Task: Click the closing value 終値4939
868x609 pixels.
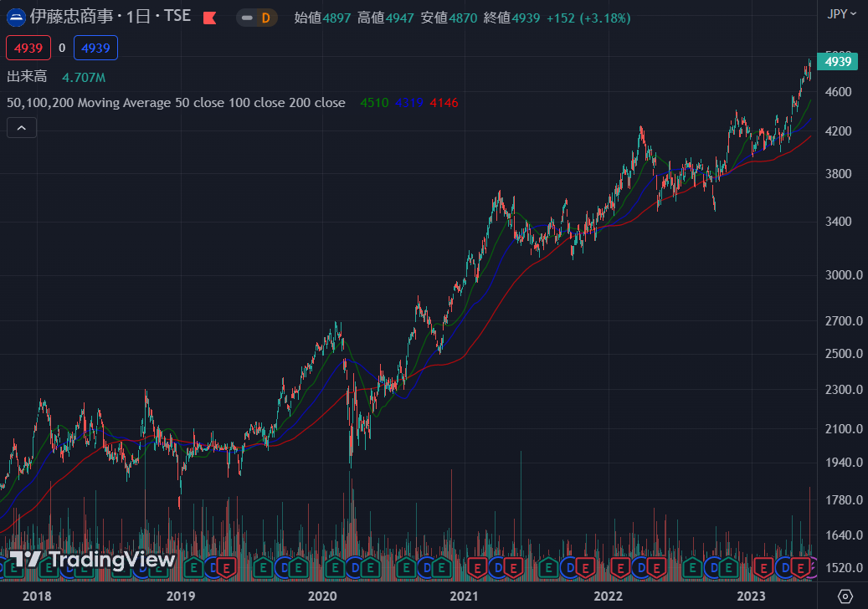Action: 511,18
